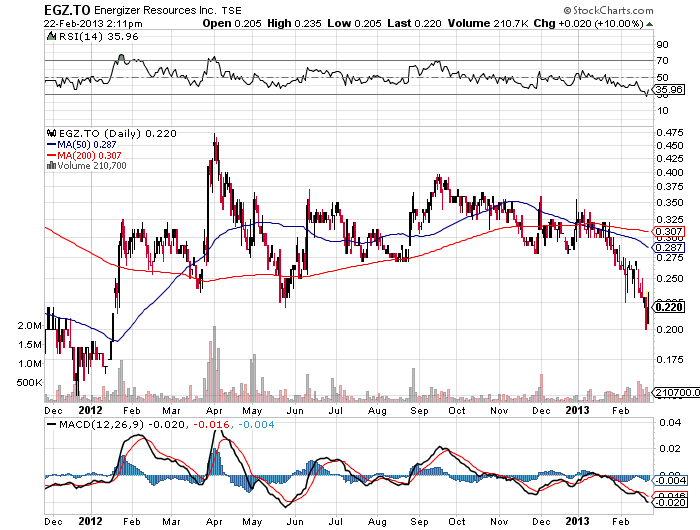Click the 500K volume scale label
700x530 pixels.
pyautogui.click(x=29, y=383)
